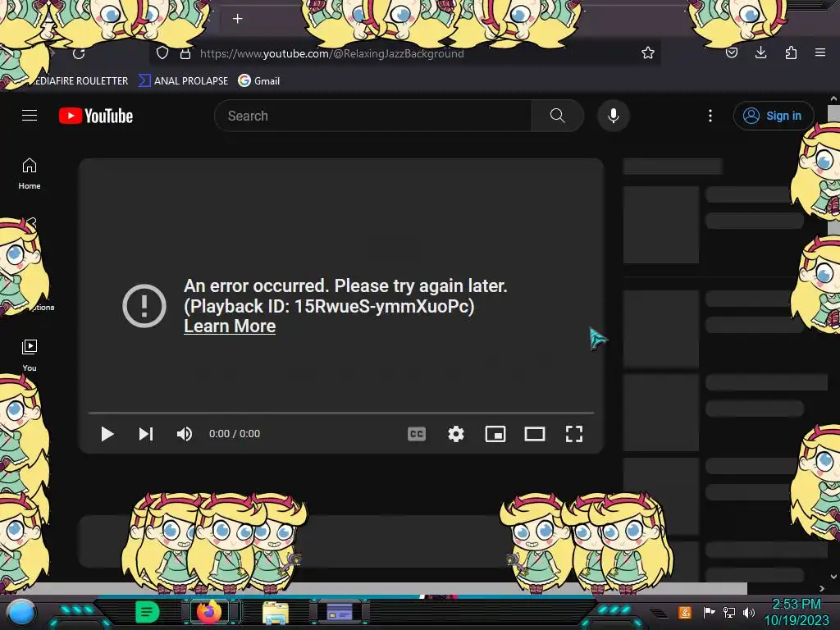
Task: Toggle closed captions in the player
Action: coord(416,434)
